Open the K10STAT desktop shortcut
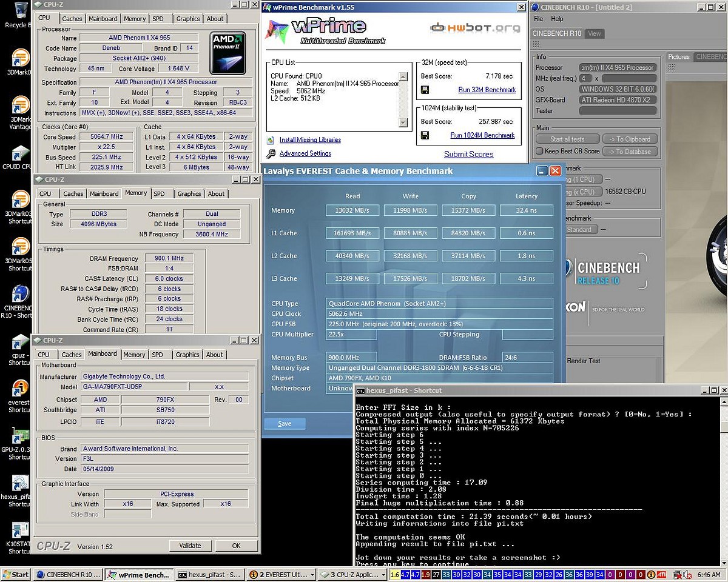The height and width of the screenshot is (582, 728). tap(21, 530)
